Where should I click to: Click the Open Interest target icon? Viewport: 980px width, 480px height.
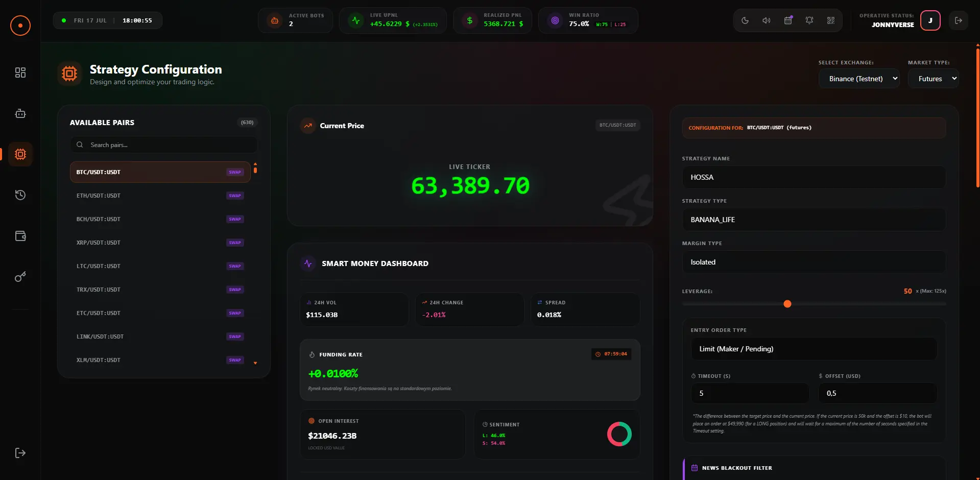(312, 421)
